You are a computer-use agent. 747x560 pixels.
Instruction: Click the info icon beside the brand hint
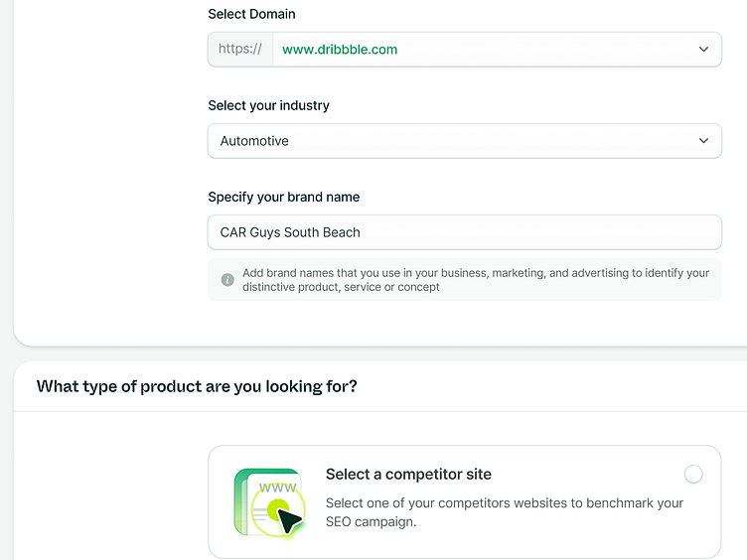pos(227,280)
